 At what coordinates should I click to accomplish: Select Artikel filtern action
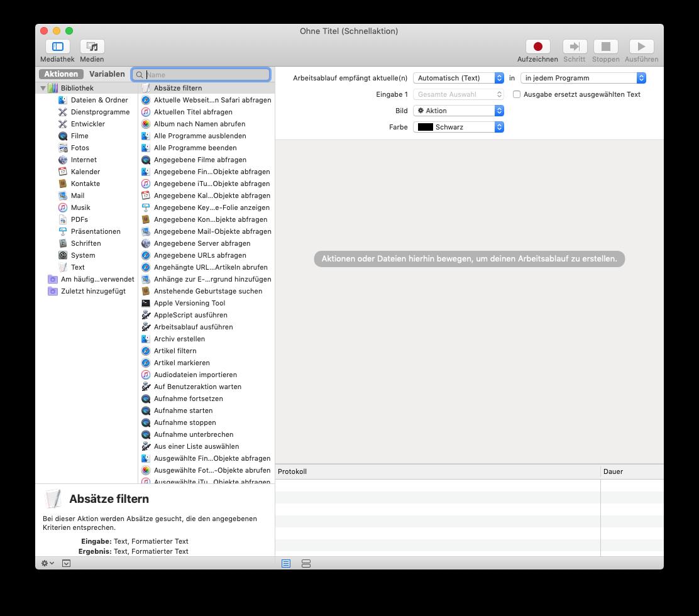(206, 351)
